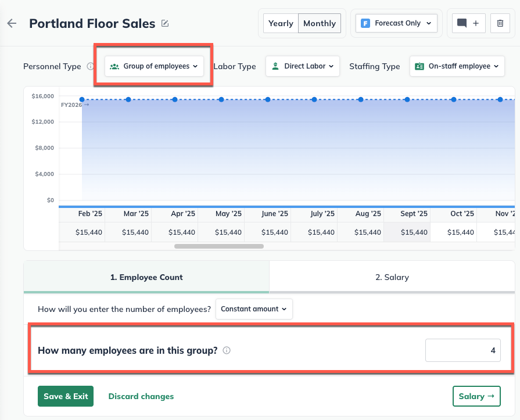The height and width of the screenshot is (420, 520).
Task: Show Personnel Type info tooltip icon
Action: [90, 66]
